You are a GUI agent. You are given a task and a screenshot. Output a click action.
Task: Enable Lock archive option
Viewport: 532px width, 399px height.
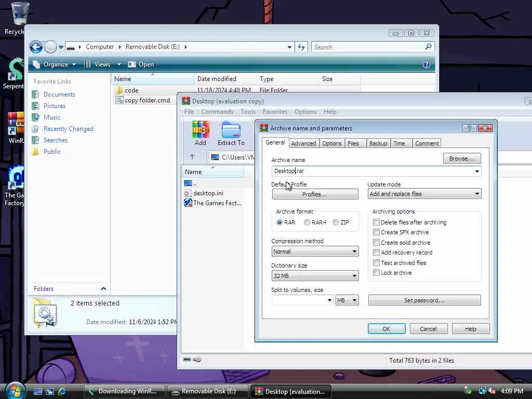376,272
